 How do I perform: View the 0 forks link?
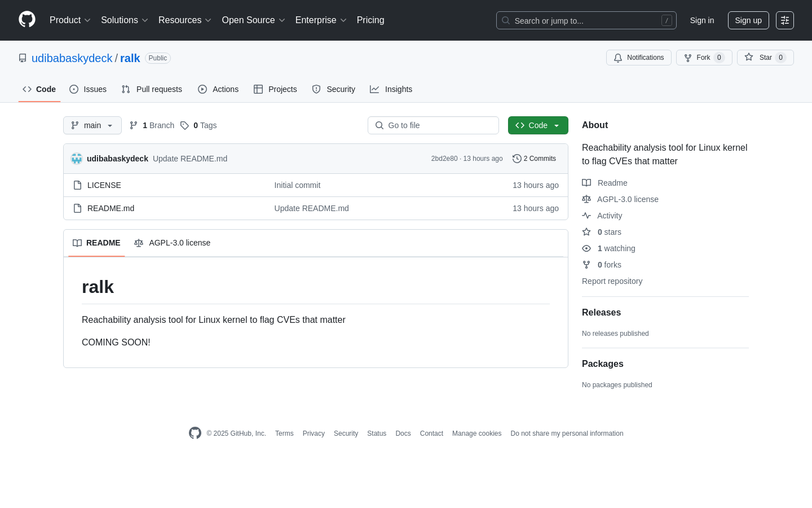click(602, 265)
